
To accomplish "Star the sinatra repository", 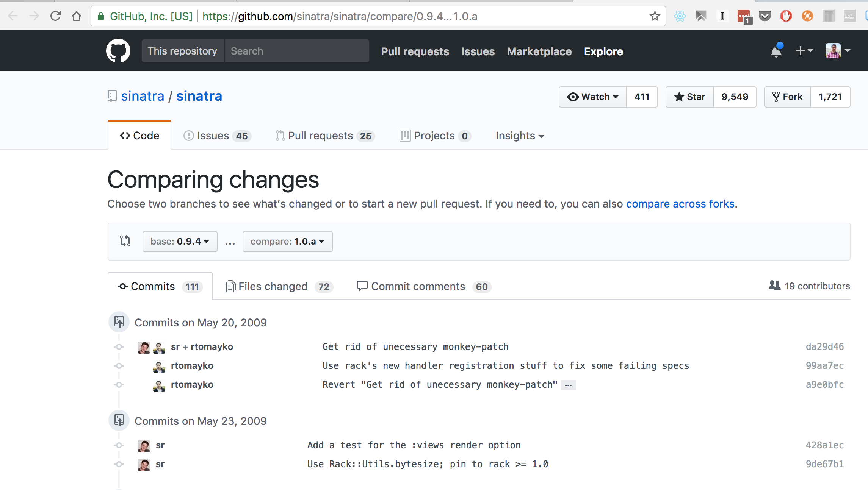I will tap(690, 97).
